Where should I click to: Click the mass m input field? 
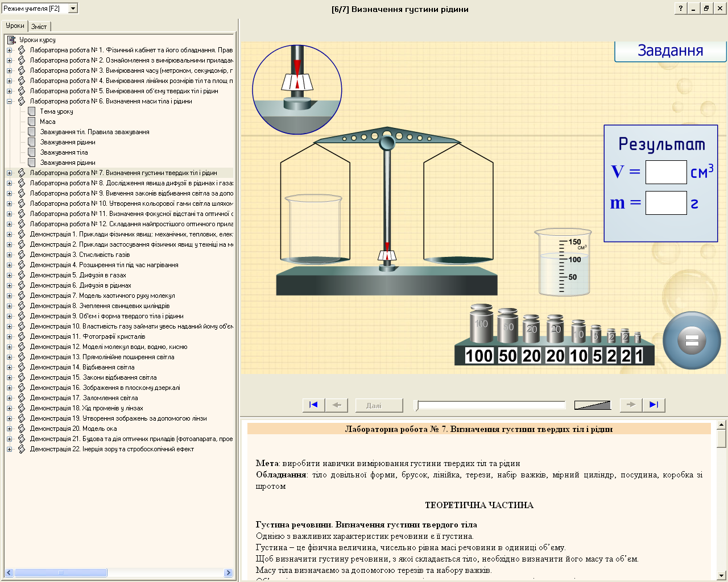click(x=666, y=203)
